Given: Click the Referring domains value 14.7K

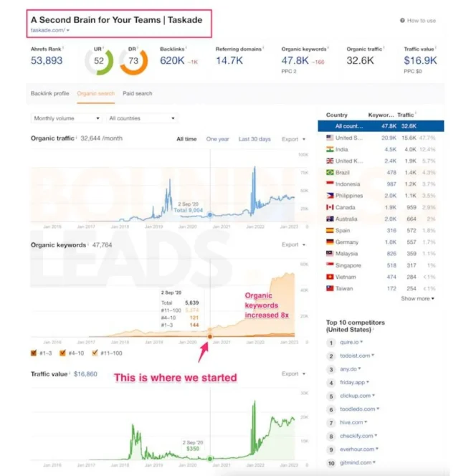Looking at the screenshot, I should 229,60.
